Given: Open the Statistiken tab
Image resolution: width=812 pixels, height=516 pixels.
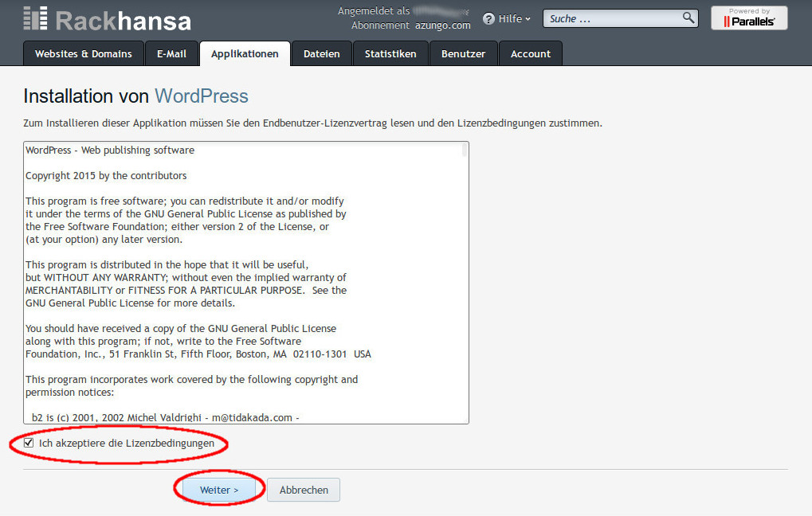Looking at the screenshot, I should (390, 54).
